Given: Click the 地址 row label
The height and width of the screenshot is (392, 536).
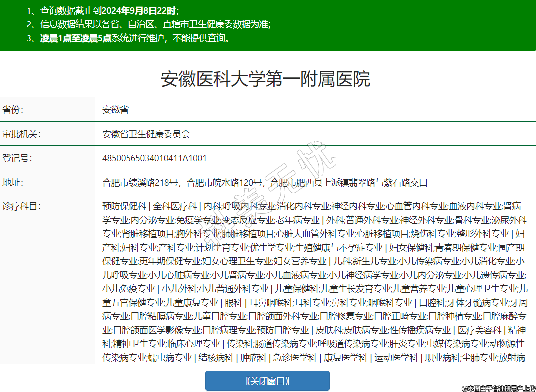Looking at the screenshot, I should pyautogui.click(x=13, y=182).
